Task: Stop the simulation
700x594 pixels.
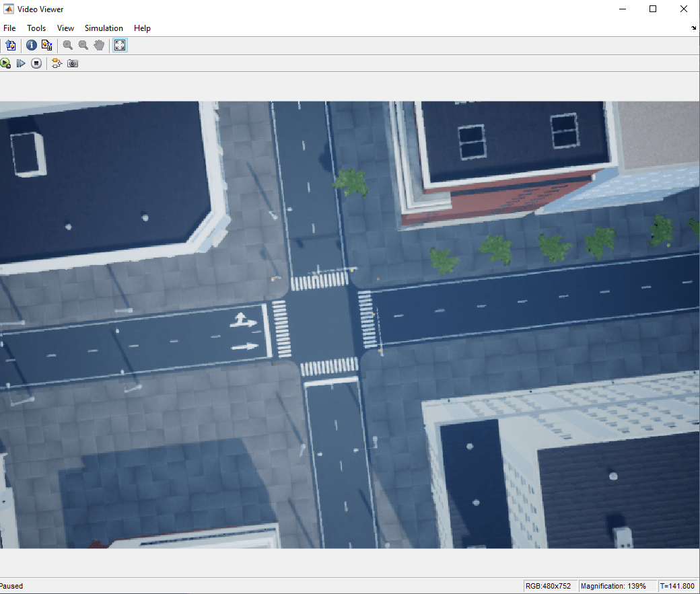Action: [36, 63]
